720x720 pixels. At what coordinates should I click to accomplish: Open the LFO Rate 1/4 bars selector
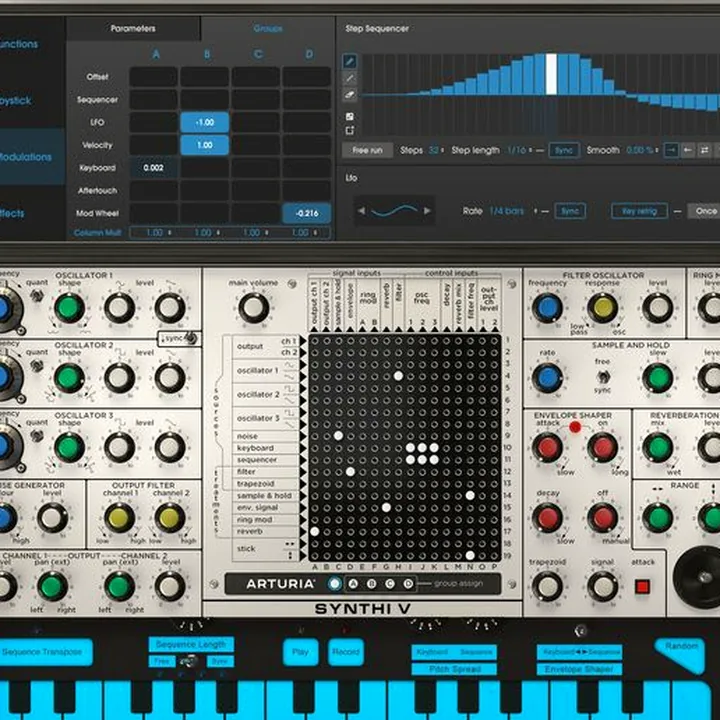pos(513,211)
